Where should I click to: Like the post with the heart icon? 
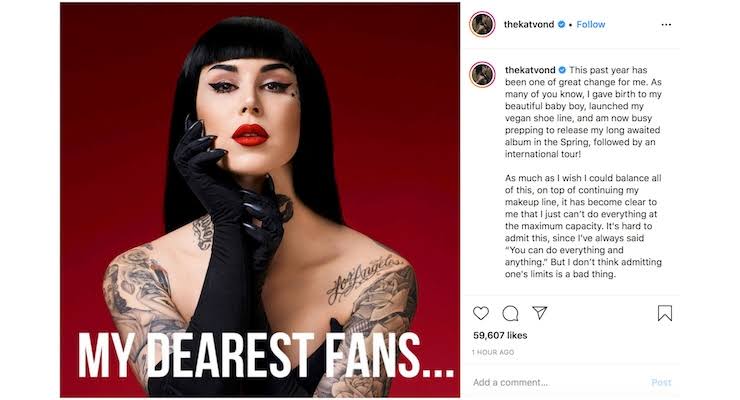point(480,313)
